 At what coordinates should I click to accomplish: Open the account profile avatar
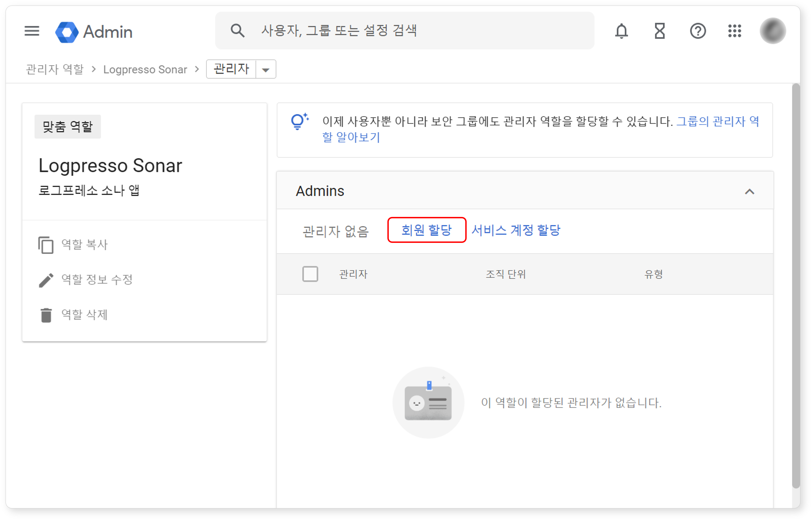click(772, 31)
